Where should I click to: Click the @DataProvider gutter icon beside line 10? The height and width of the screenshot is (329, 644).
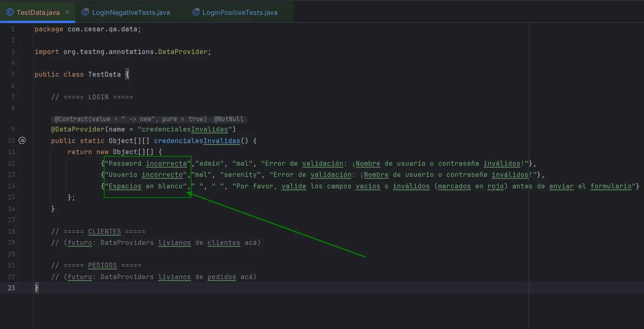22,140
